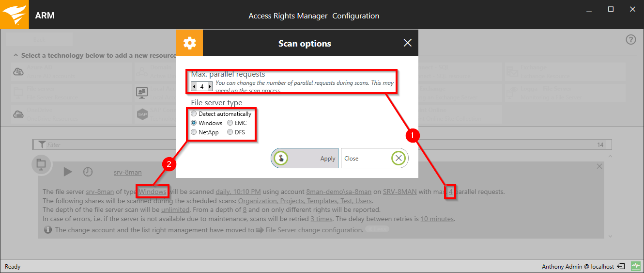Viewport: 644px width, 273px height.
Task: Click the SRV-8MAN collector link
Action: [x=399, y=192]
